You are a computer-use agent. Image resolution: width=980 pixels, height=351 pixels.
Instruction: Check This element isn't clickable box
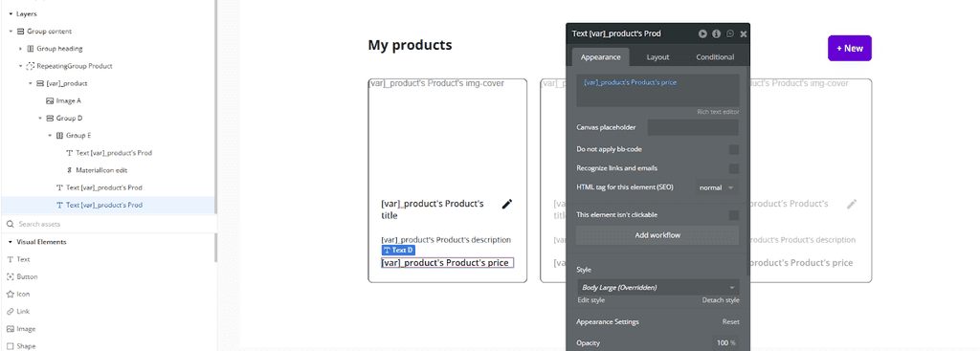point(734,215)
